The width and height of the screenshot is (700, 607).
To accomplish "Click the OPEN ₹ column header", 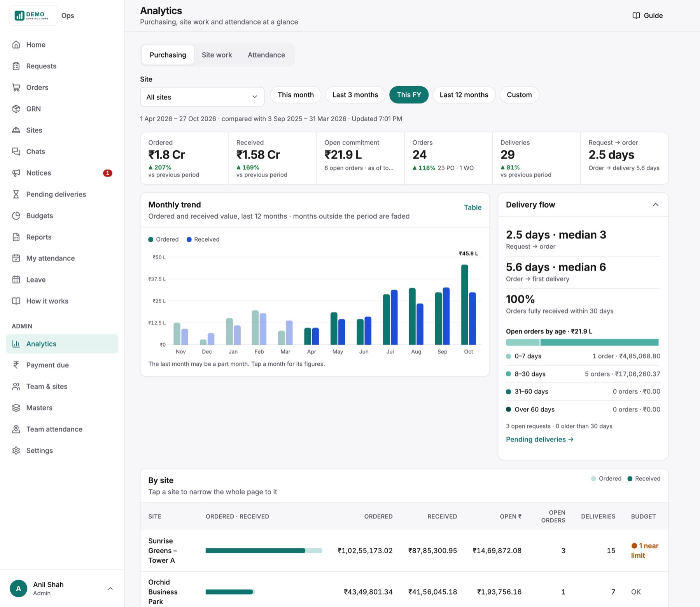I will [x=511, y=516].
